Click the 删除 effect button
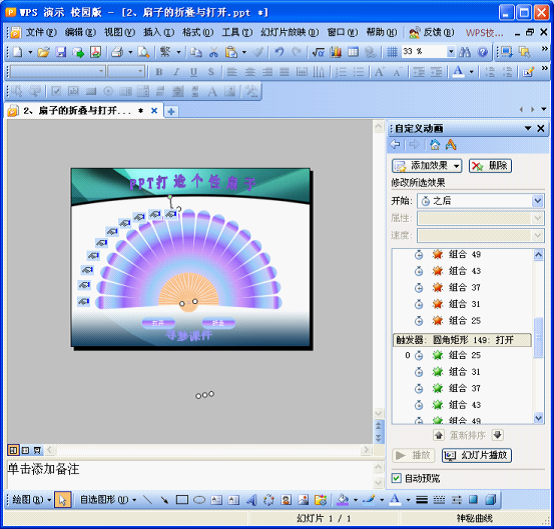Viewport: 554px width, 529px height. 490,166
